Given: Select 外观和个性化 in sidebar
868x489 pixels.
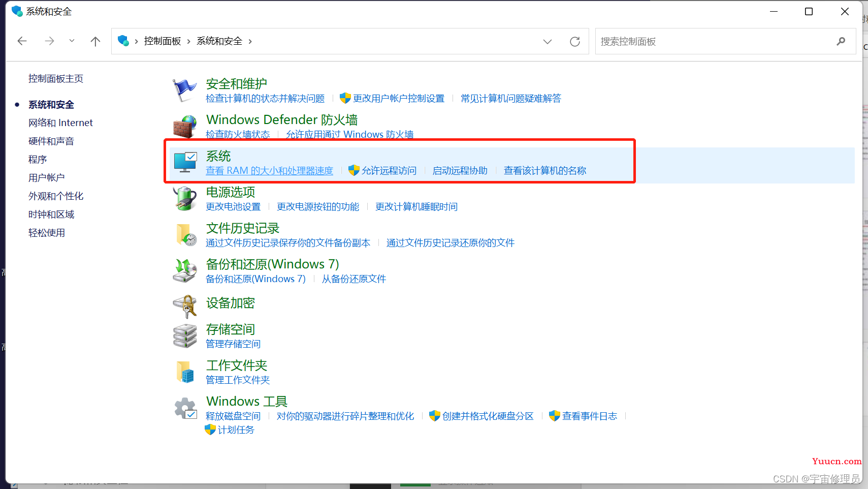Looking at the screenshot, I should (x=56, y=196).
